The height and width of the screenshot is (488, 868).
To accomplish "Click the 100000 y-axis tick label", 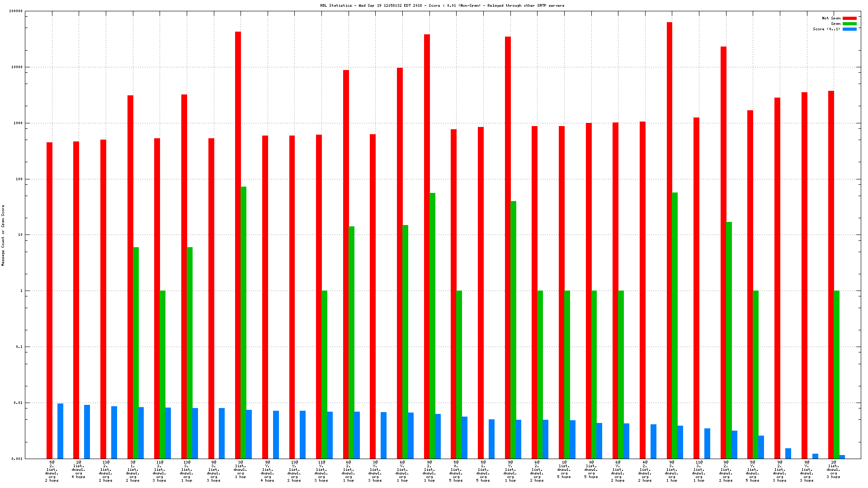I will pos(15,11).
